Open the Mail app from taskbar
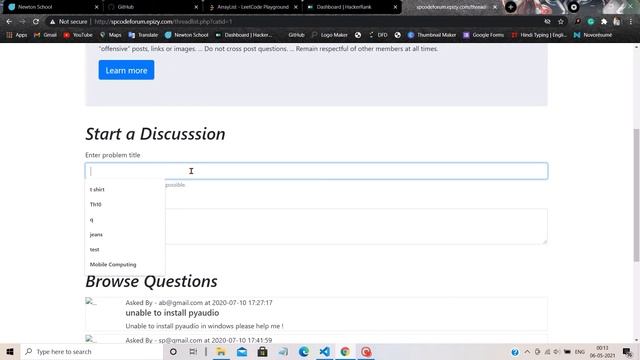The height and width of the screenshot is (360, 640). (x=242, y=351)
